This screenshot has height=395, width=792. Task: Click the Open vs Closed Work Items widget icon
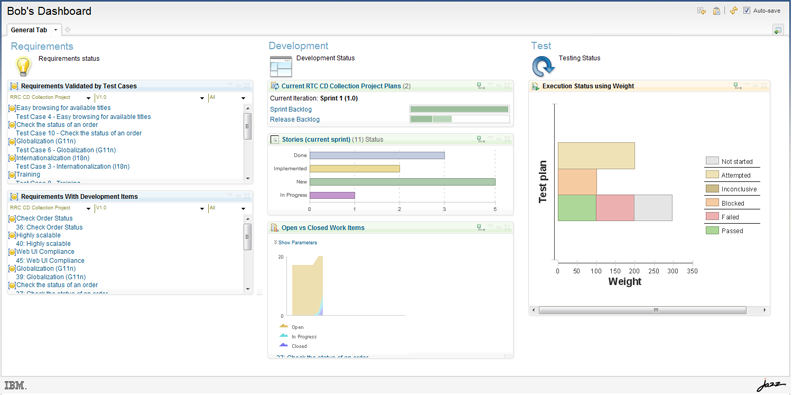point(275,228)
